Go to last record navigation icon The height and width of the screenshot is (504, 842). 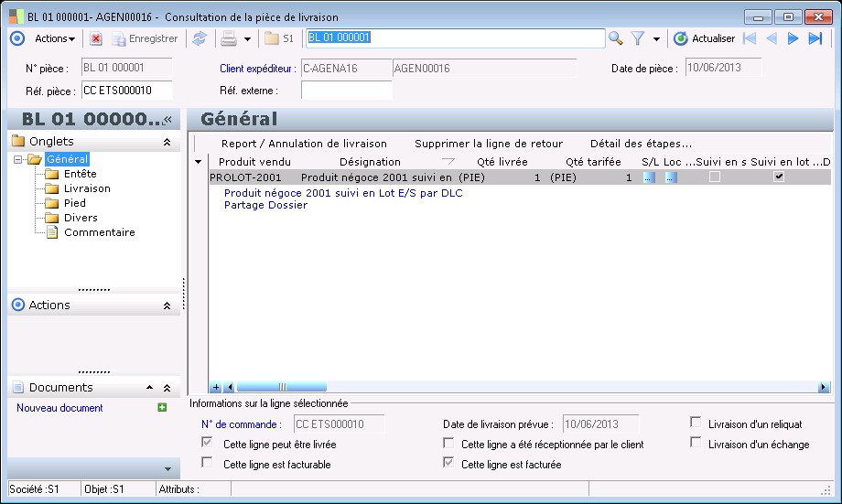click(x=815, y=38)
